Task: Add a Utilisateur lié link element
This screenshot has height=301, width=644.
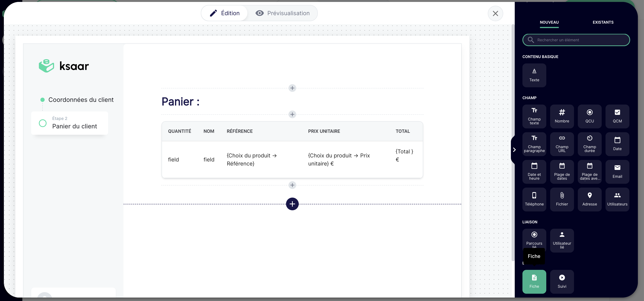Action: (562, 241)
